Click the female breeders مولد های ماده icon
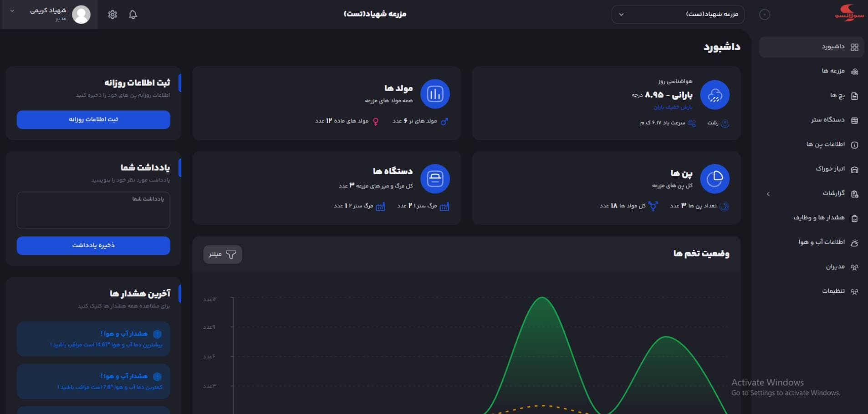868x414 pixels. pos(376,121)
